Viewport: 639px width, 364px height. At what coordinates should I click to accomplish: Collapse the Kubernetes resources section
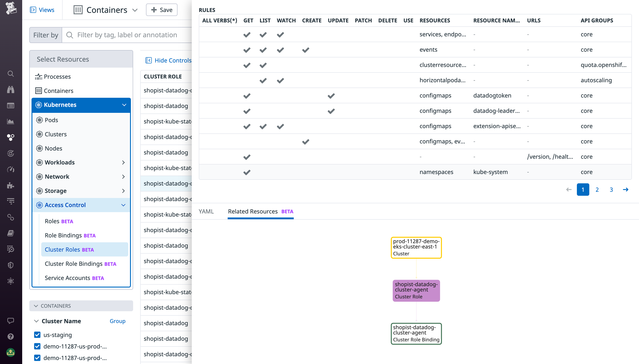pos(124,105)
